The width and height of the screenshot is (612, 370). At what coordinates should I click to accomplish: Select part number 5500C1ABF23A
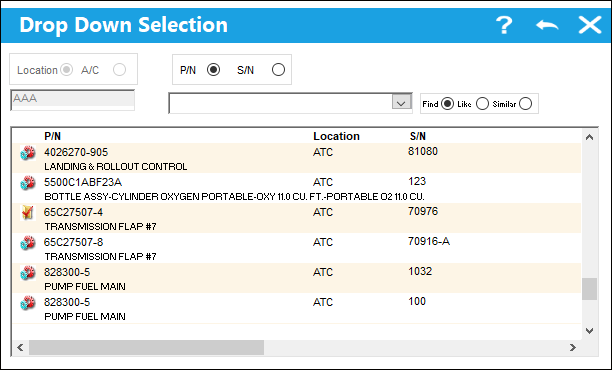point(83,182)
